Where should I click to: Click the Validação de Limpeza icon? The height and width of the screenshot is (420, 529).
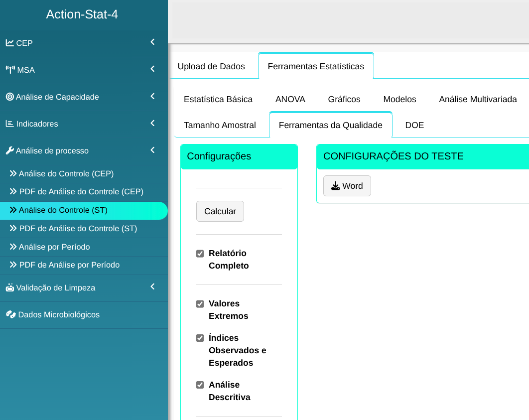(x=9, y=287)
